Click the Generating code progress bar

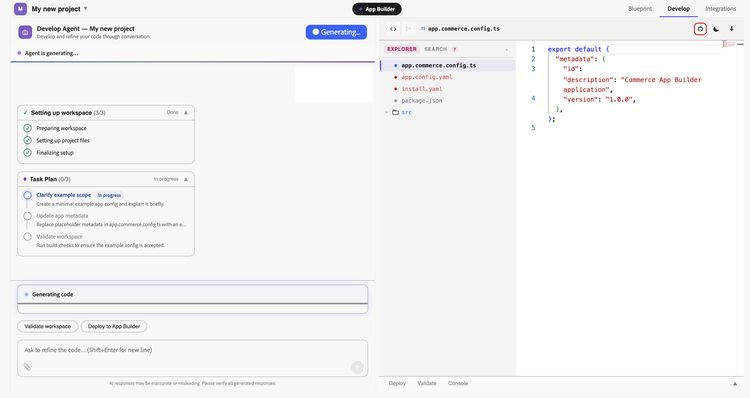193,303
